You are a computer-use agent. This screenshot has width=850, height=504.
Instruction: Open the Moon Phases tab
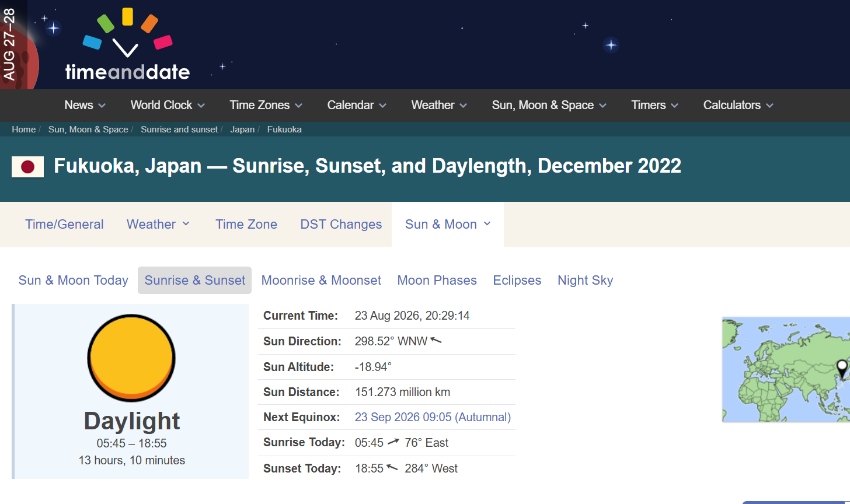coord(437,280)
